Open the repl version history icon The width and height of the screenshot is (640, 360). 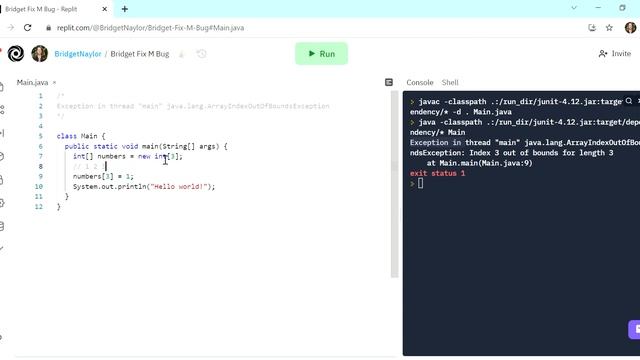[202, 54]
